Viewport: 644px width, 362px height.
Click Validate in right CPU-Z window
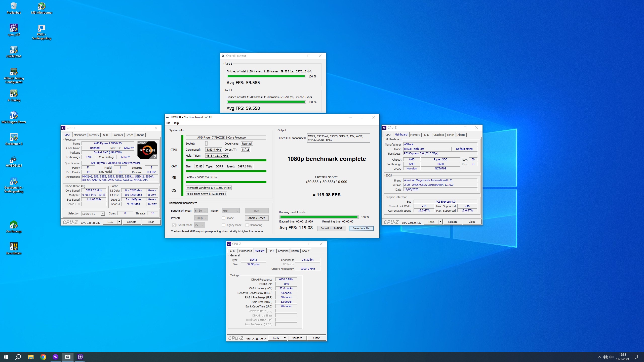[453, 222]
